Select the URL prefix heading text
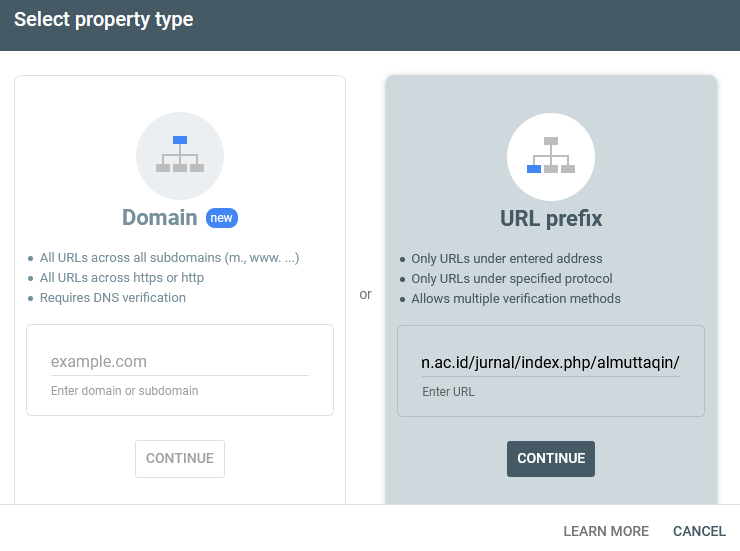 click(551, 218)
